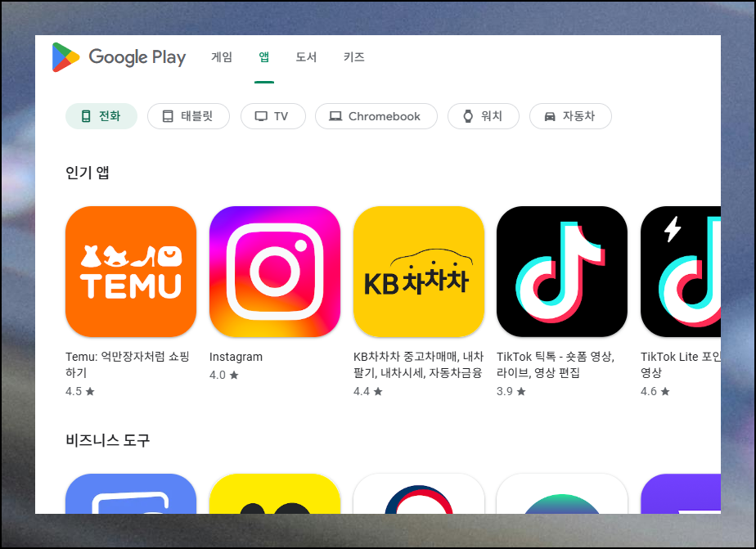Choose the Chromebook filter chip
Viewport: 756px width, 549px height.
(376, 116)
